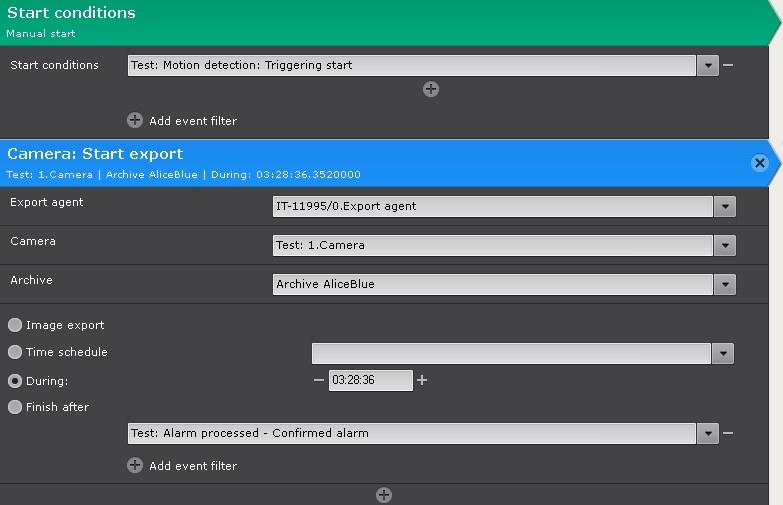
Task: Increase the During time with plus
Action: pyautogui.click(x=422, y=380)
